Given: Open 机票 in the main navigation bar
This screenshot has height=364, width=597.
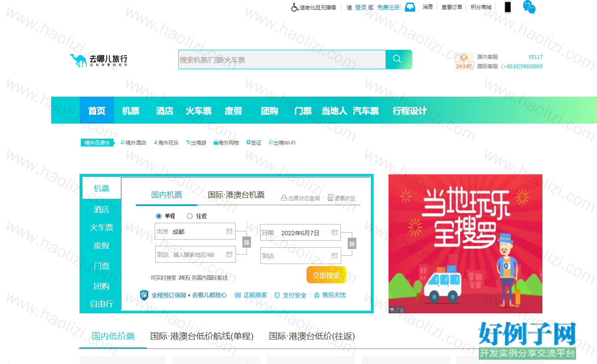Looking at the screenshot, I should 131,111.
